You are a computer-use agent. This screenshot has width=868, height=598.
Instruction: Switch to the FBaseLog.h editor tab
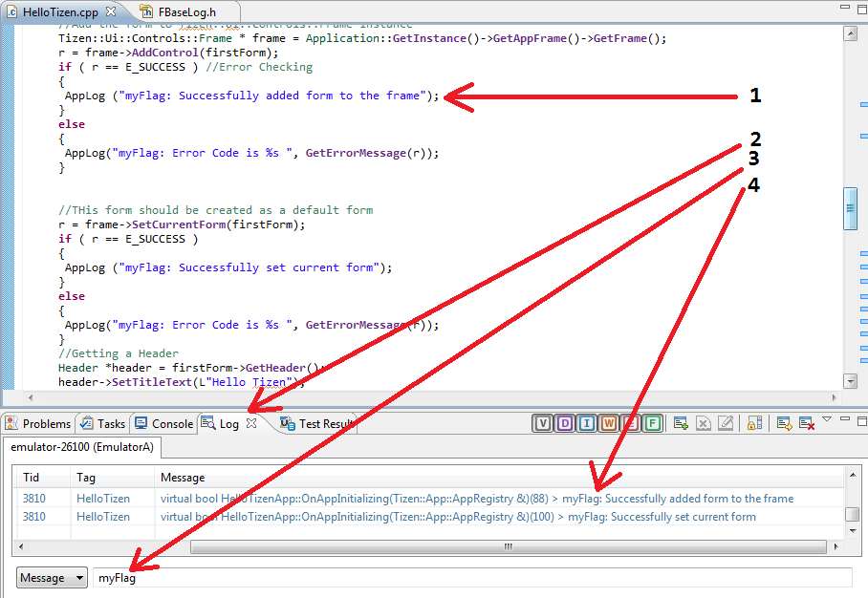pos(178,11)
